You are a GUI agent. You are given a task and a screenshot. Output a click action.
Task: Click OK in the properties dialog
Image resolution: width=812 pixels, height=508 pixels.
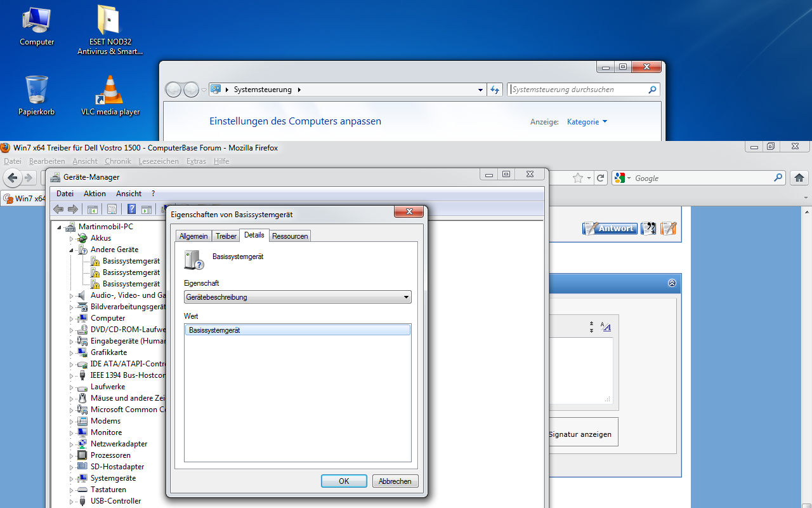pyautogui.click(x=344, y=481)
